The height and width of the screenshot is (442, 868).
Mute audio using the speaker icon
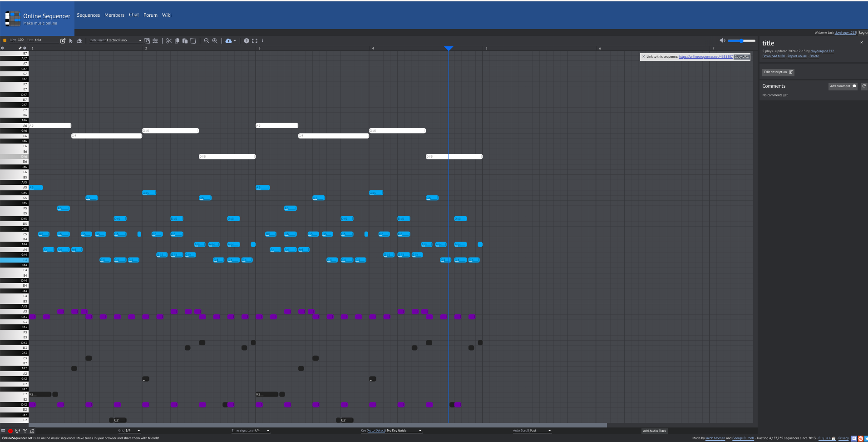pyautogui.click(x=722, y=40)
